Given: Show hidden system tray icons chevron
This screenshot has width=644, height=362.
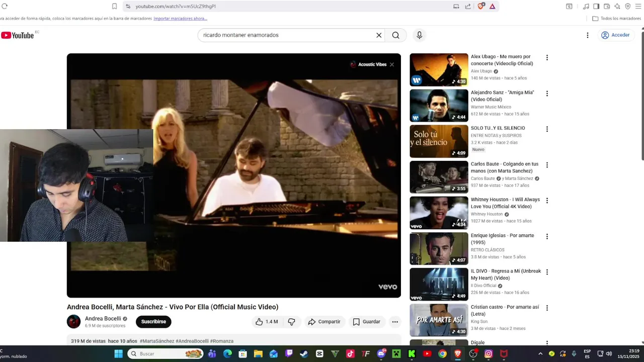Looking at the screenshot, I should point(540,354).
